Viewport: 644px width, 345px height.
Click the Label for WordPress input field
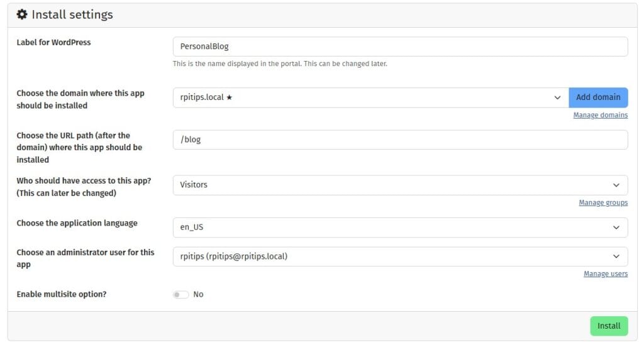400,47
